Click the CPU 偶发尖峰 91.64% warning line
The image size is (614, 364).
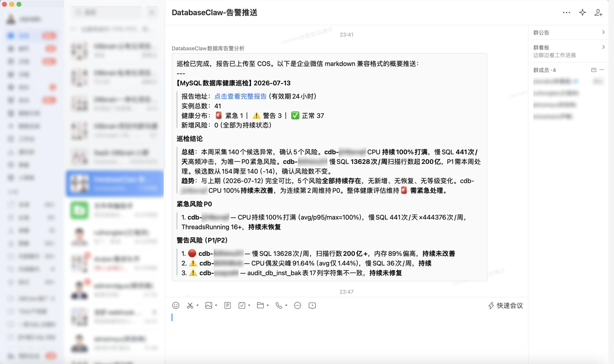click(x=306, y=263)
